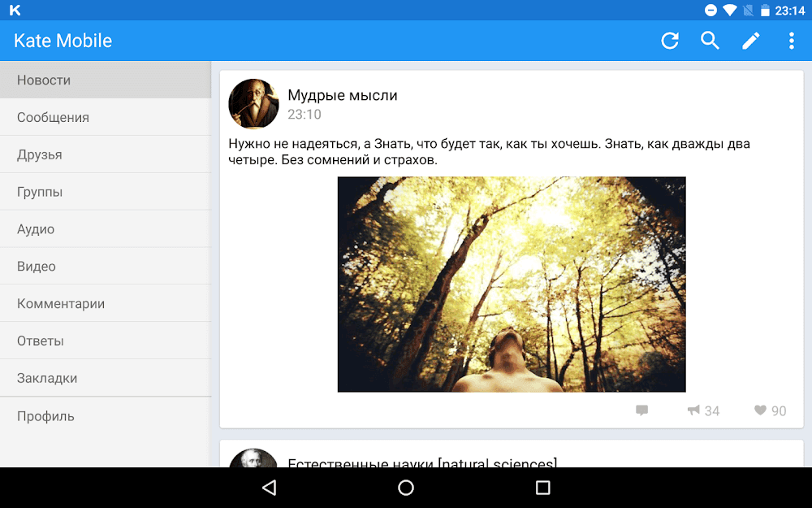Image resolution: width=812 pixels, height=508 pixels.
Task: Open comments on the Мудрые мысли post
Action: coord(641,410)
